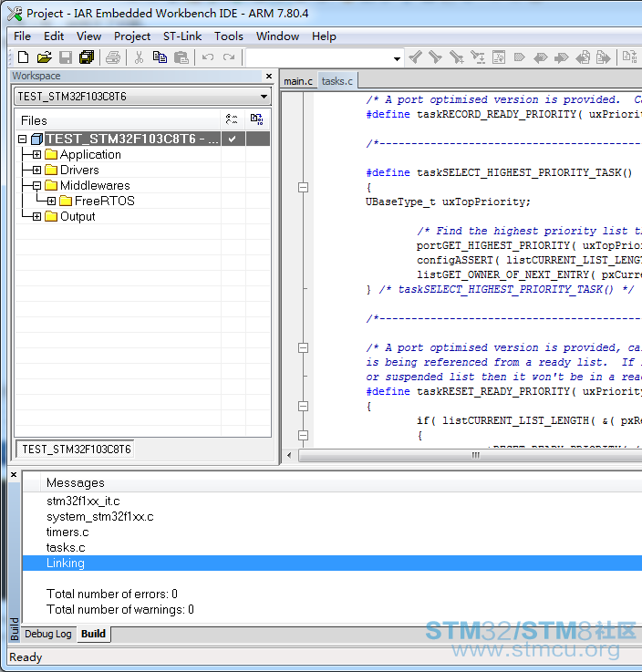This screenshot has height=672, width=642.
Task: Open the Project menu
Action: pos(132,36)
